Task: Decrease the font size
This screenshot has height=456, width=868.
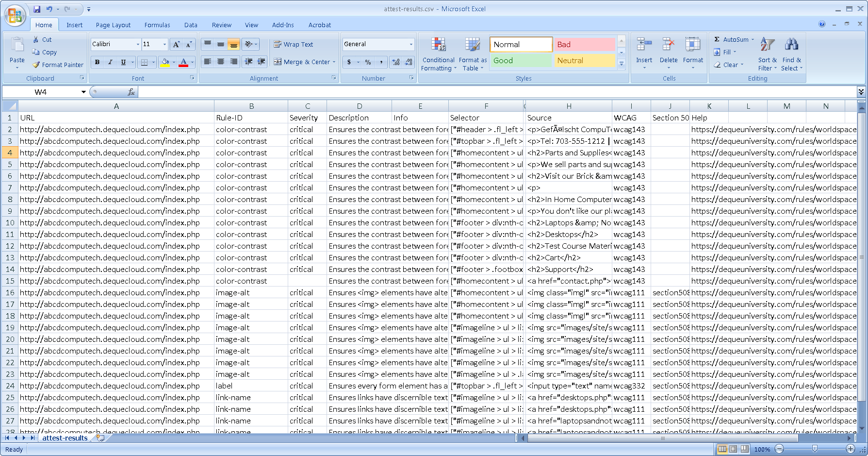Action: pos(189,44)
